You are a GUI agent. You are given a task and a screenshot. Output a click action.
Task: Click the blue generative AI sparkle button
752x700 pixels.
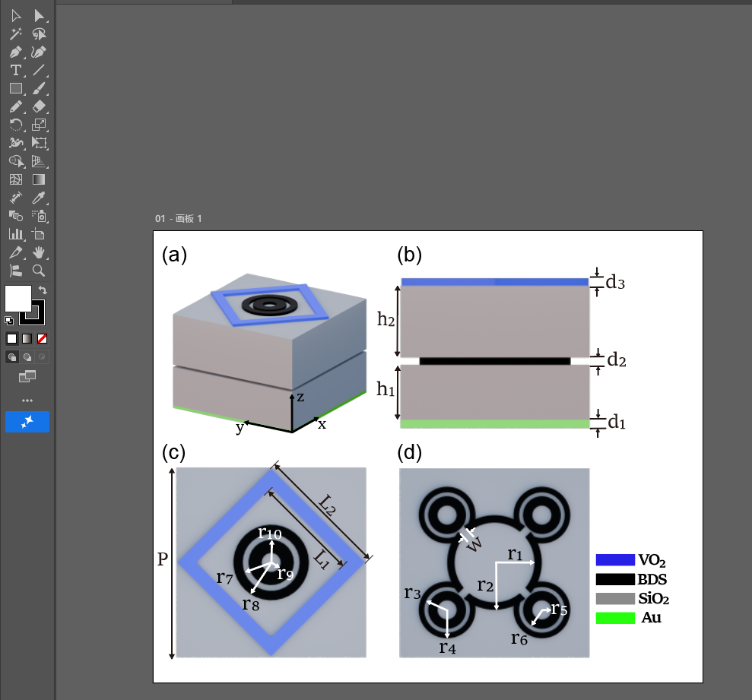pyautogui.click(x=27, y=422)
